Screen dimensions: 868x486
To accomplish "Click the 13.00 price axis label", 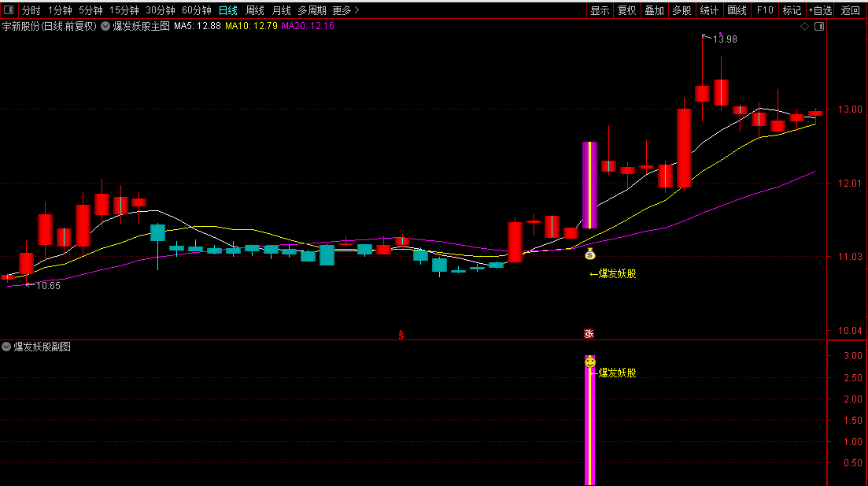I will pos(850,109).
